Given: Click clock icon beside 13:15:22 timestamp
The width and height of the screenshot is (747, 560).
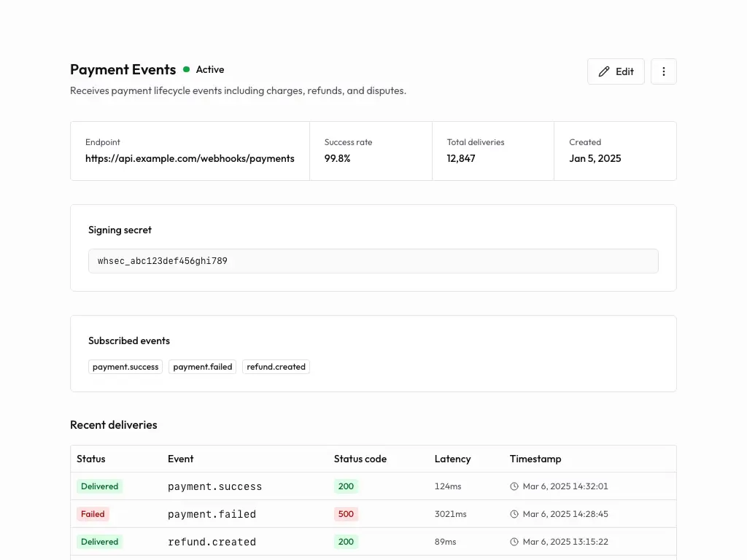Looking at the screenshot, I should [514, 542].
